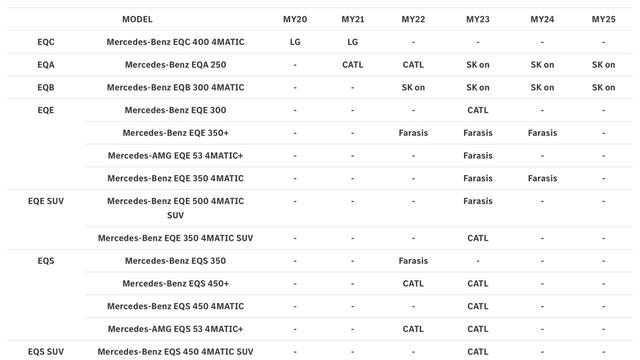Select Mercedes-Benz EQC 400 4MATIC row

tap(320, 42)
